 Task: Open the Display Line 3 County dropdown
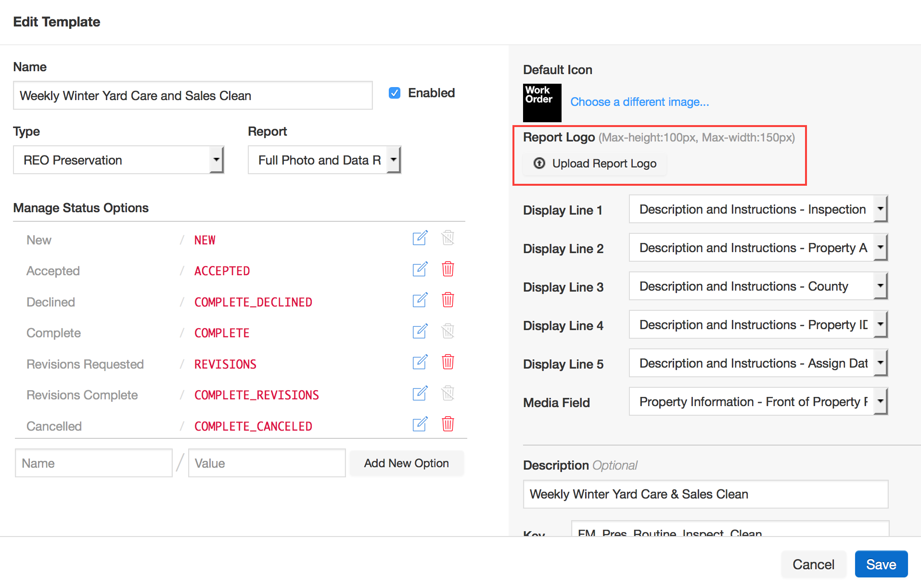(758, 286)
